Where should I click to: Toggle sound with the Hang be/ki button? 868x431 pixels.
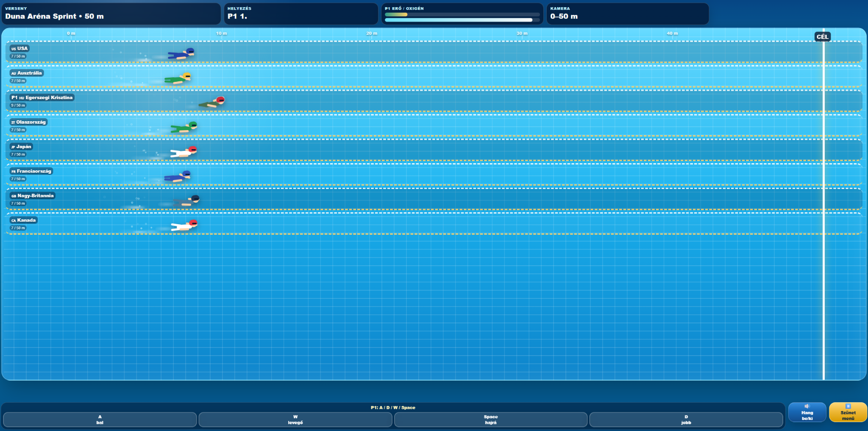pyautogui.click(x=807, y=412)
